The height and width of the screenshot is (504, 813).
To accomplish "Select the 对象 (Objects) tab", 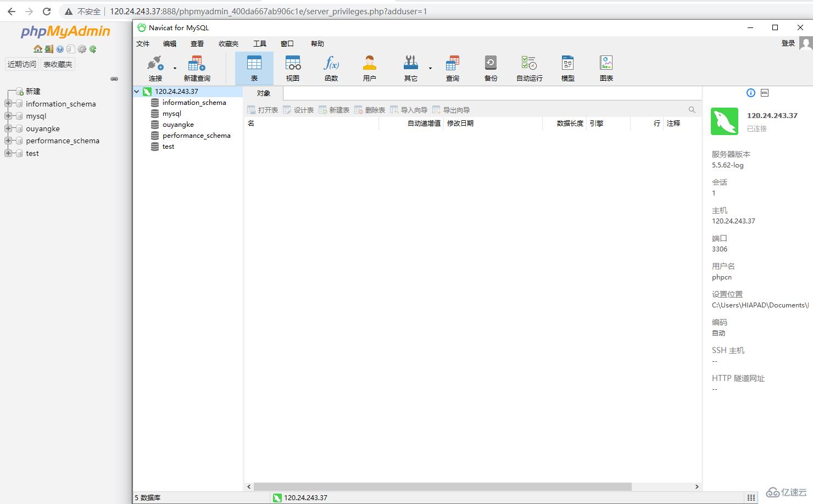I will click(264, 93).
